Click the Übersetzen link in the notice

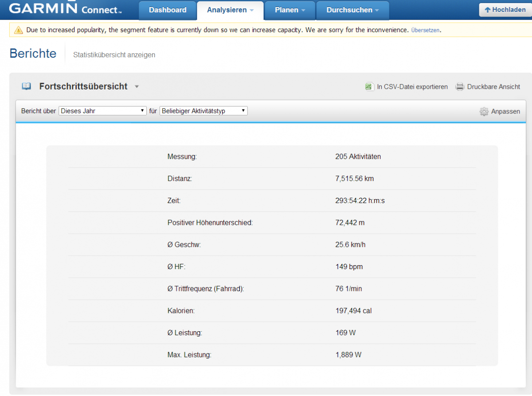point(425,30)
